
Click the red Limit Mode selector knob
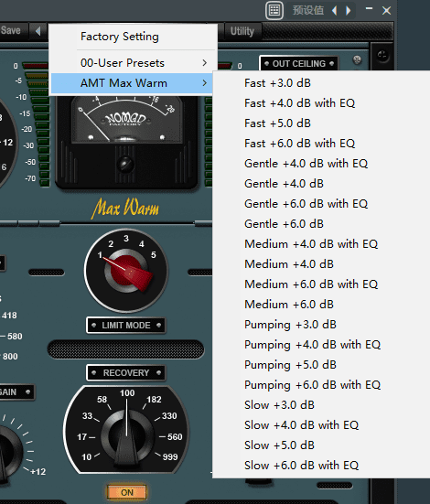pos(126,271)
